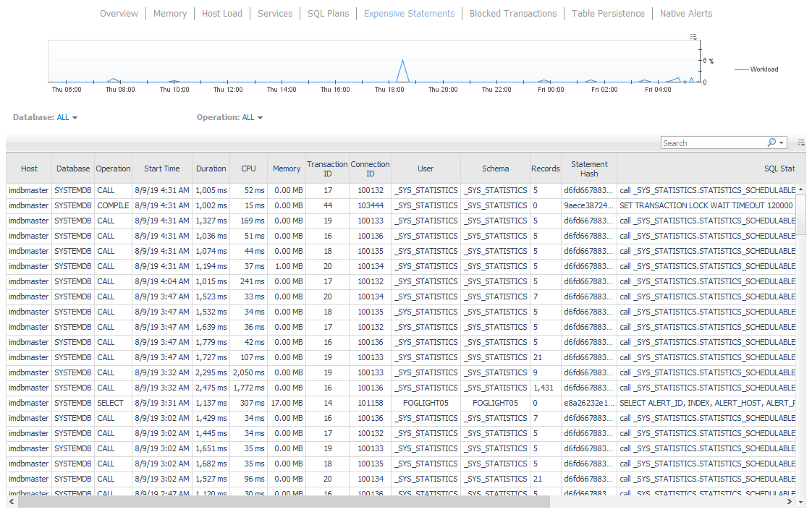Click the horizontal scrollbar thumb
Screen dimensions: 812x512
point(284,501)
